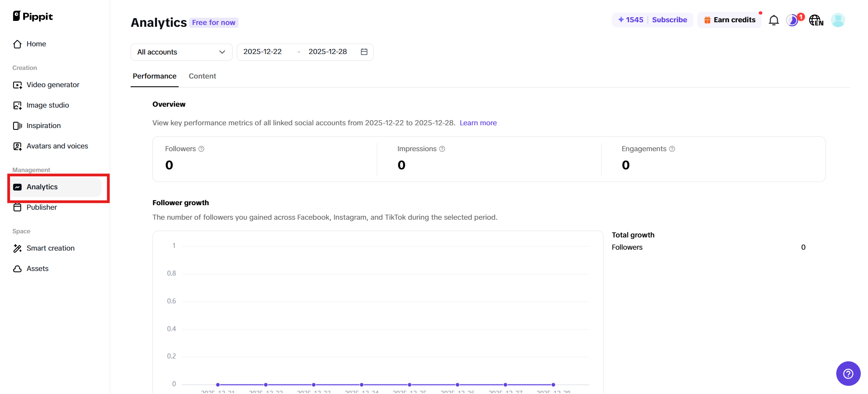The image size is (868, 394).
Task: Open the help question button
Action: [x=848, y=374]
